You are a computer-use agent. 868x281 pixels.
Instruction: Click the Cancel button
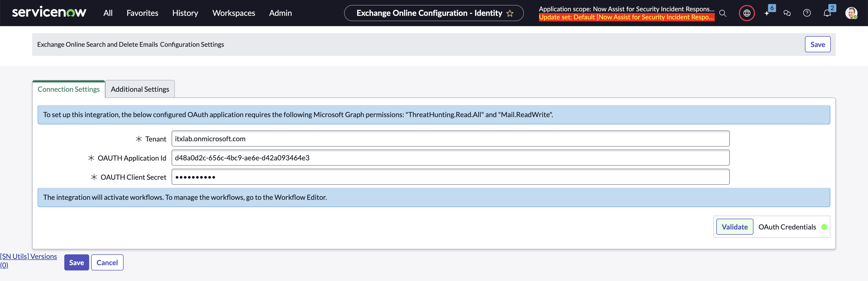tap(107, 262)
